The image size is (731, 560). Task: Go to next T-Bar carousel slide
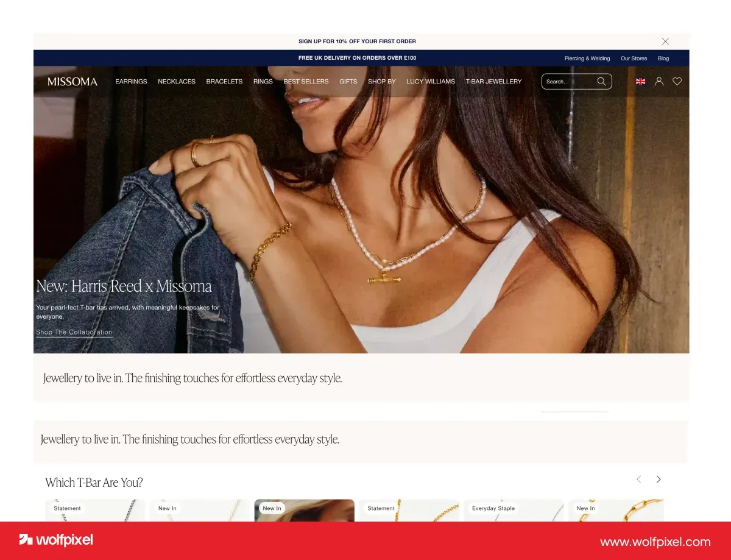tap(659, 480)
